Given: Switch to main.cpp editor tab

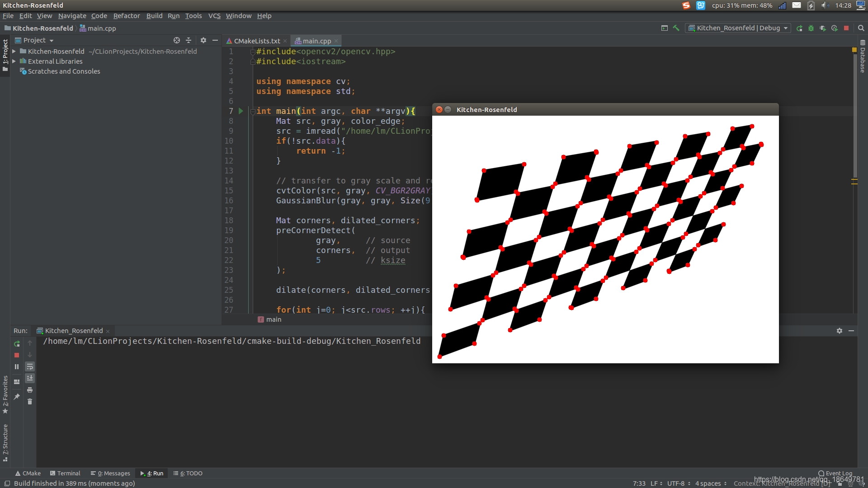Looking at the screenshot, I should pyautogui.click(x=316, y=41).
